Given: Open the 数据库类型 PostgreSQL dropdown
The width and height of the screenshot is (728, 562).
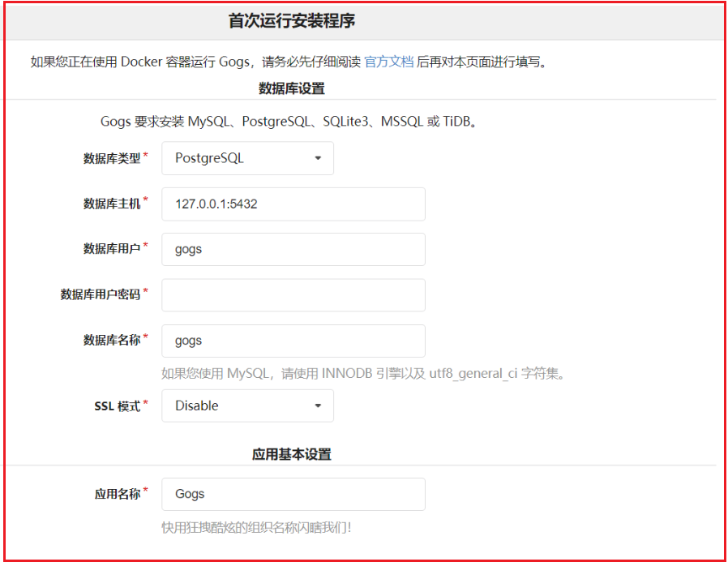Looking at the screenshot, I should (x=247, y=158).
